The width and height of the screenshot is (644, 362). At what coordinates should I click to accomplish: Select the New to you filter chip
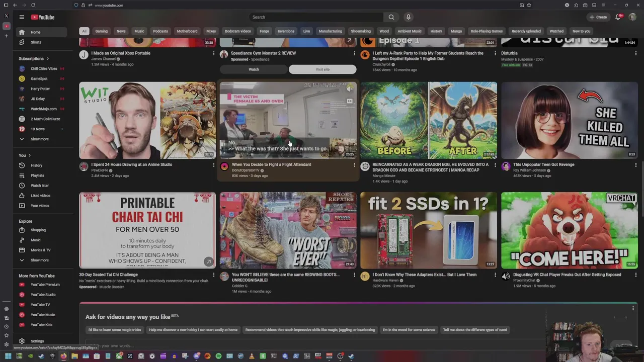coord(581,31)
